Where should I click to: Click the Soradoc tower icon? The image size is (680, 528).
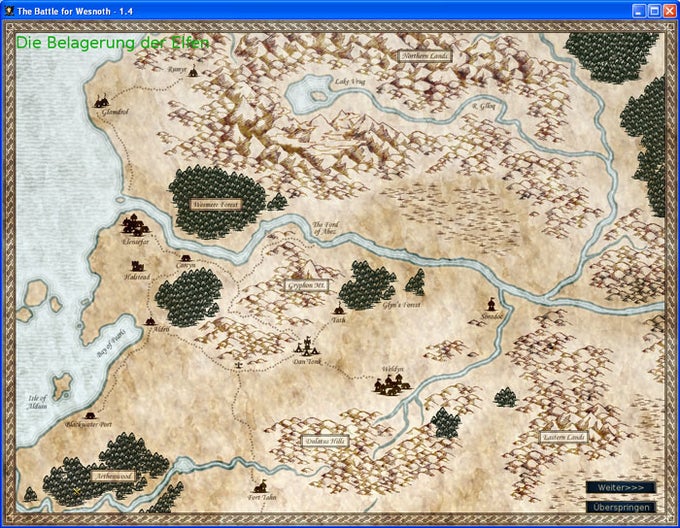pyautogui.click(x=491, y=304)
